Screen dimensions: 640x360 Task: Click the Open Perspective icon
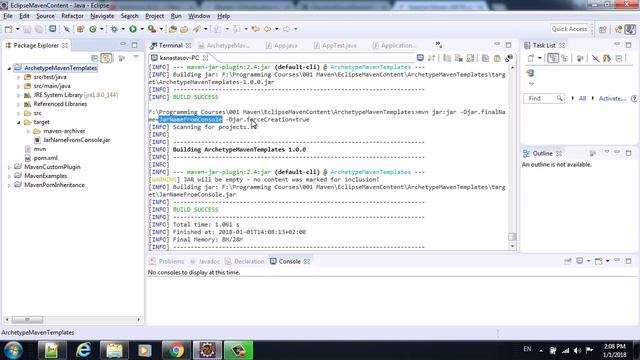click(x=603, y=29)
